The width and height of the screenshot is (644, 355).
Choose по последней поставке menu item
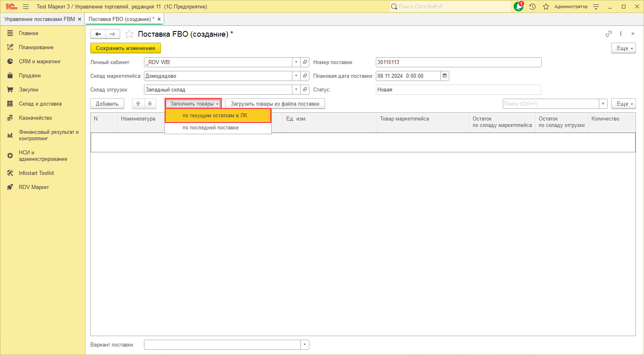click(218, 128)
